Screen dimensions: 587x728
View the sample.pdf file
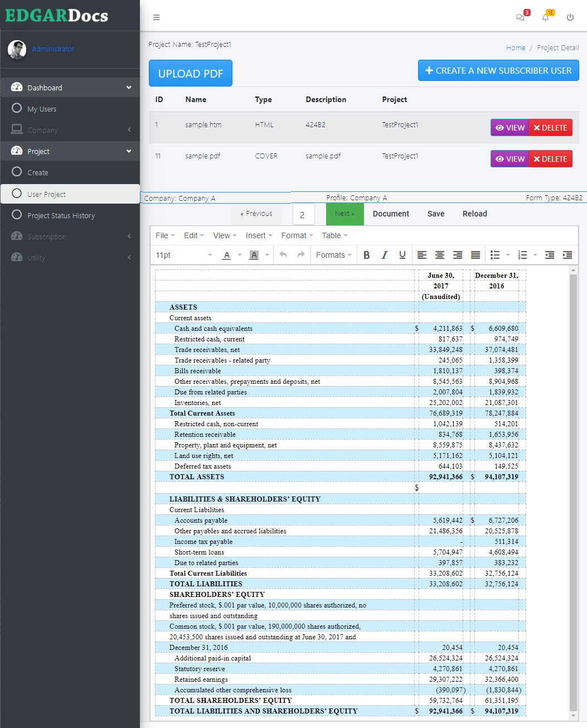[x=510, y=159]
